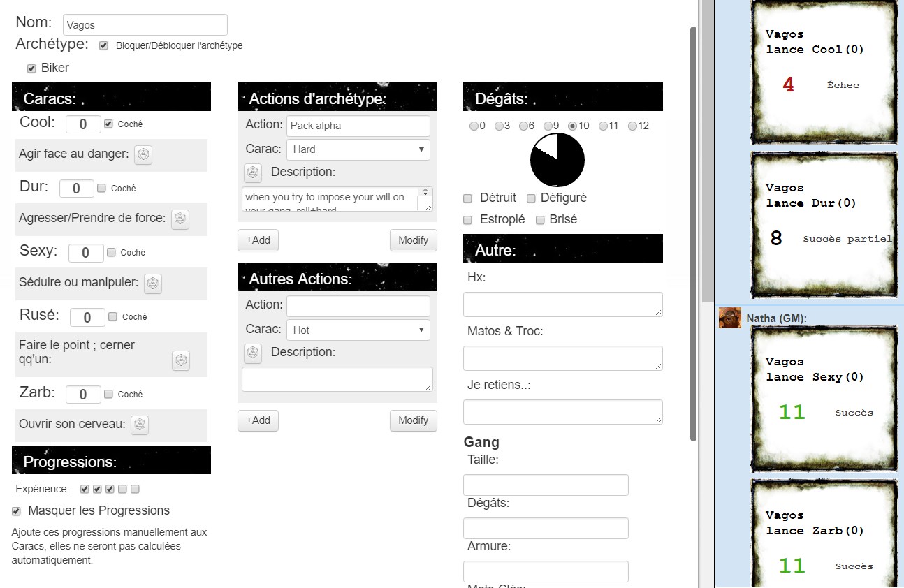
Task: Click +Add under Autres Actions
Action: [258, 420]
